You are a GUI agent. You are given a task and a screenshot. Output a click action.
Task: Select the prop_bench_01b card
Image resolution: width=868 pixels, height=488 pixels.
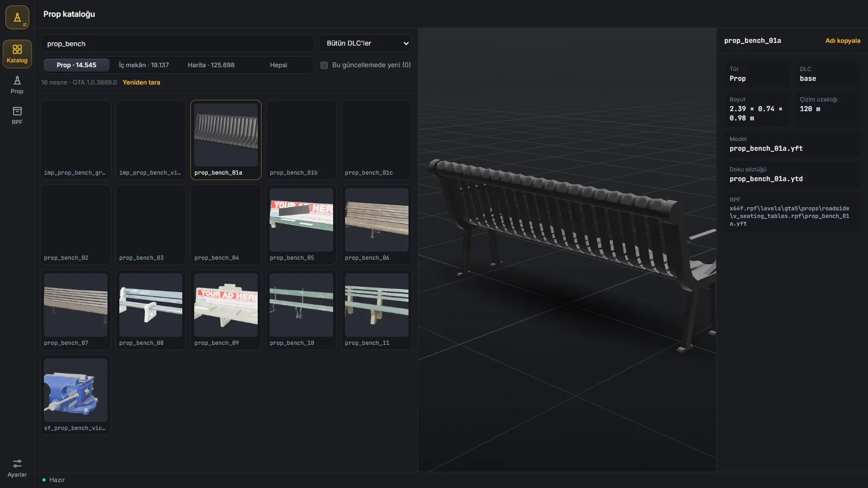tap(301, 140)
